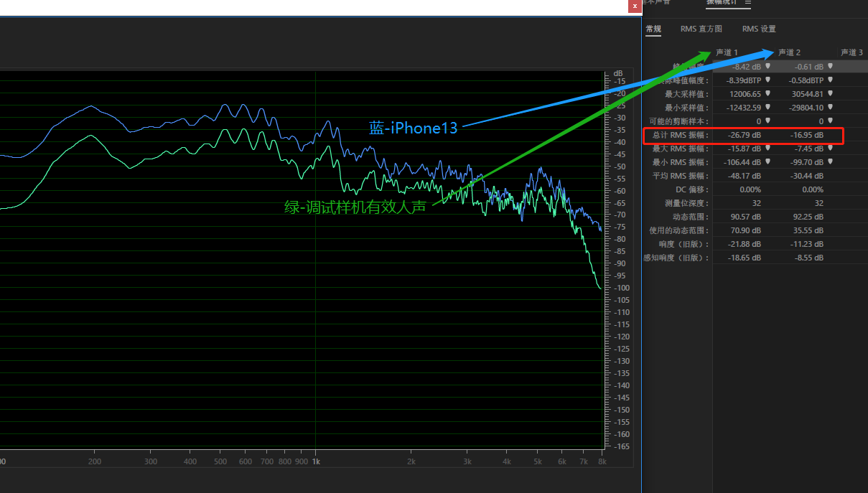Click the 35.55 dB used dynamic range value
868x493 pixels.
(x=809, y=230)
